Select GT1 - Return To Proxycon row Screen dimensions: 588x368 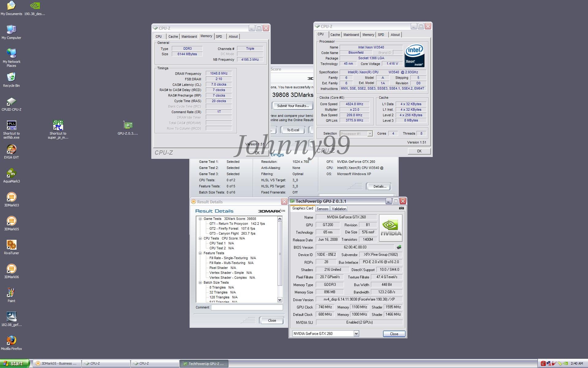(237, 224)
